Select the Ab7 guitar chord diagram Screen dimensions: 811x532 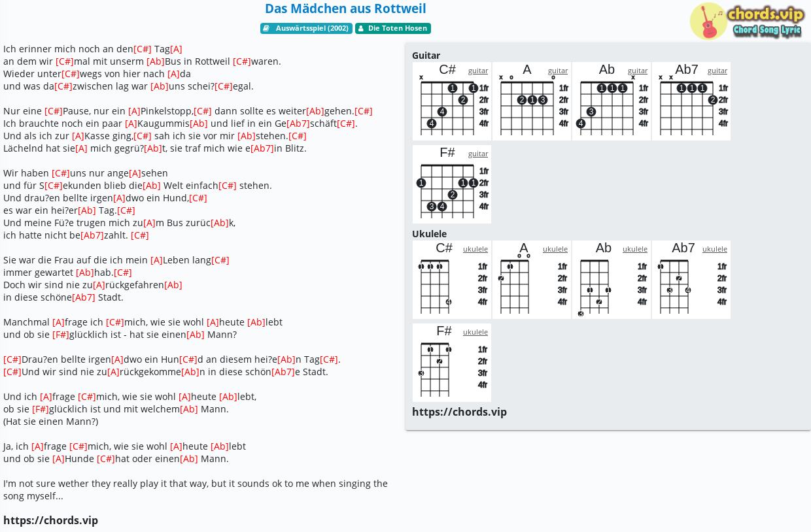pos(691,101)
